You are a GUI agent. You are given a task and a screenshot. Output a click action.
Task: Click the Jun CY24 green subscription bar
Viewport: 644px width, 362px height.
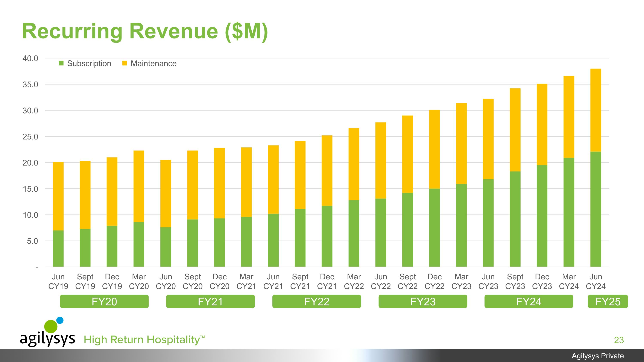point(596,209)
